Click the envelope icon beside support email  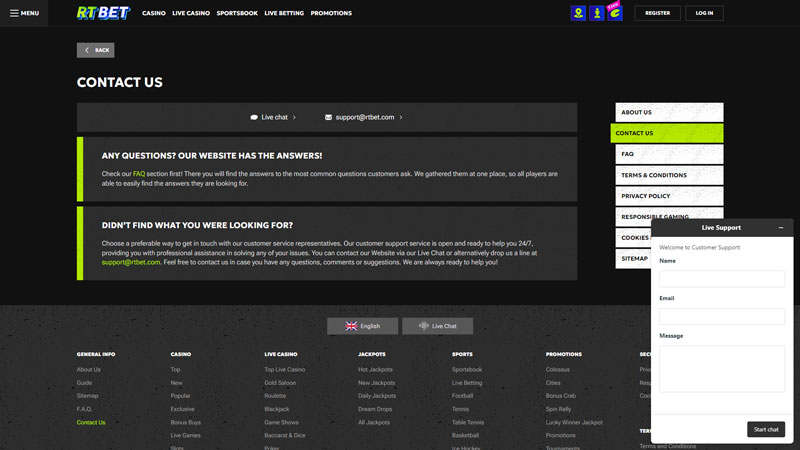(x=328, y=117)
